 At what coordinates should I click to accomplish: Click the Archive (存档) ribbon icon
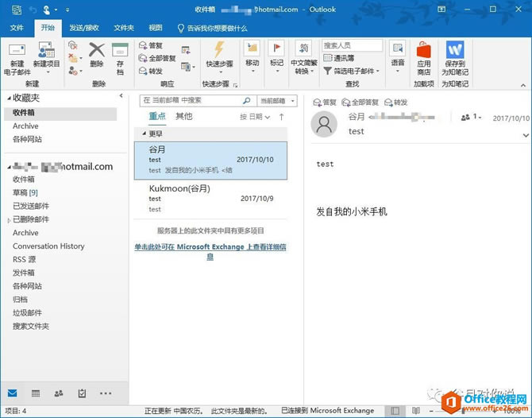120,49
